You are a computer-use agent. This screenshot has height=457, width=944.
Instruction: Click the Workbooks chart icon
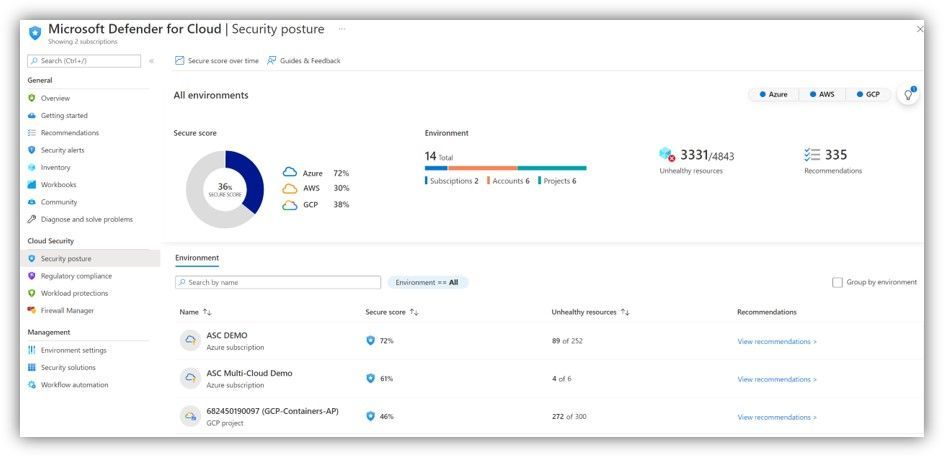[x=32, y=185]
